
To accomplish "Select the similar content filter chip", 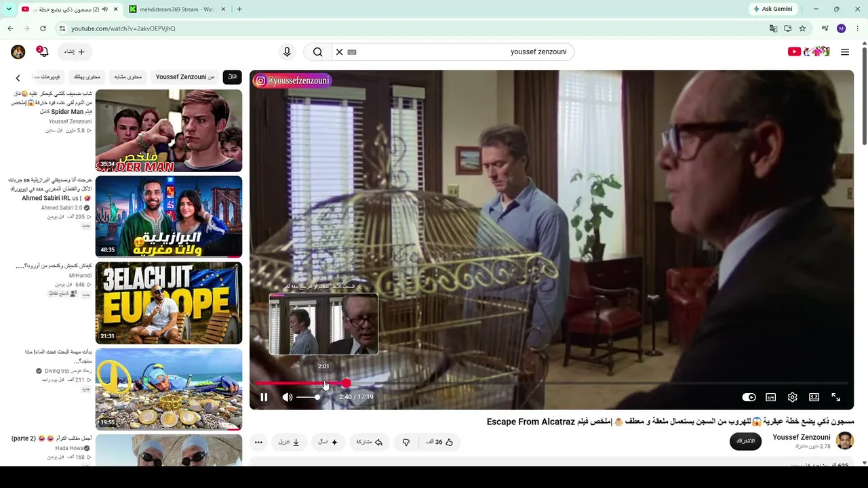I will point(128,77).
